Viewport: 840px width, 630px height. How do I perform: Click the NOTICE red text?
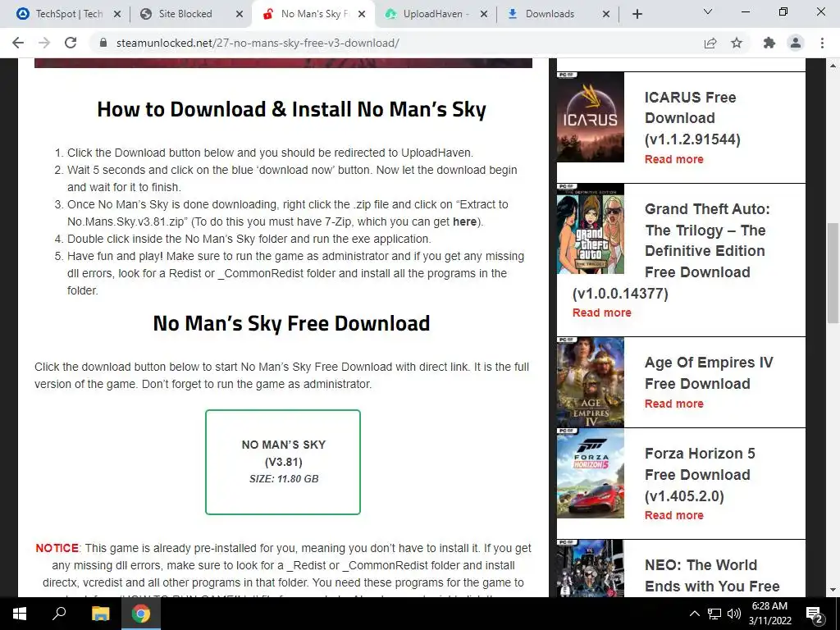click(57, 548)
